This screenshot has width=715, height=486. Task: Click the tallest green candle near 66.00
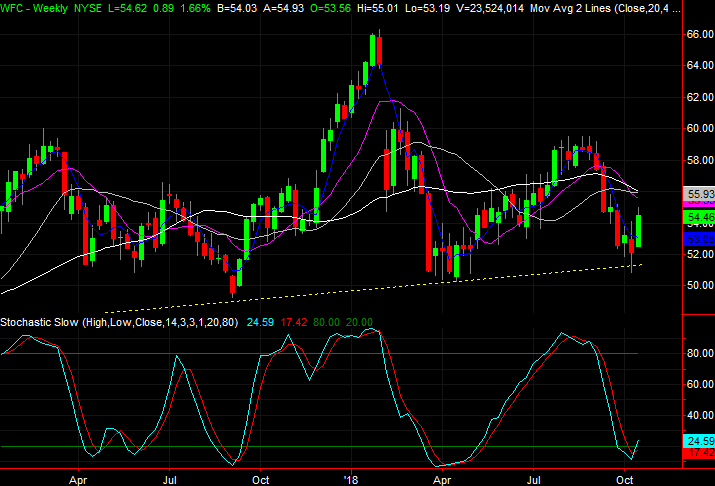pos(373,50)
